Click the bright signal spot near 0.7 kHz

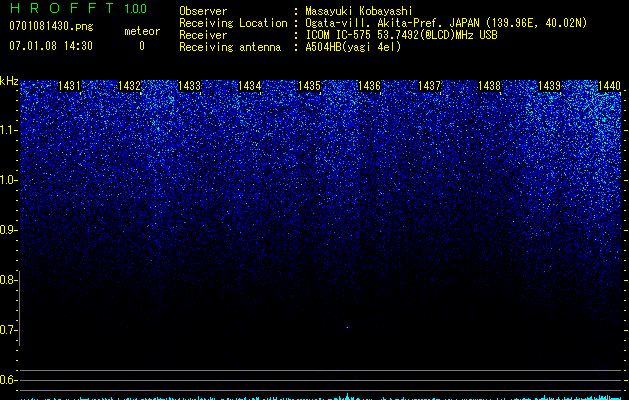tap(347, 327)
